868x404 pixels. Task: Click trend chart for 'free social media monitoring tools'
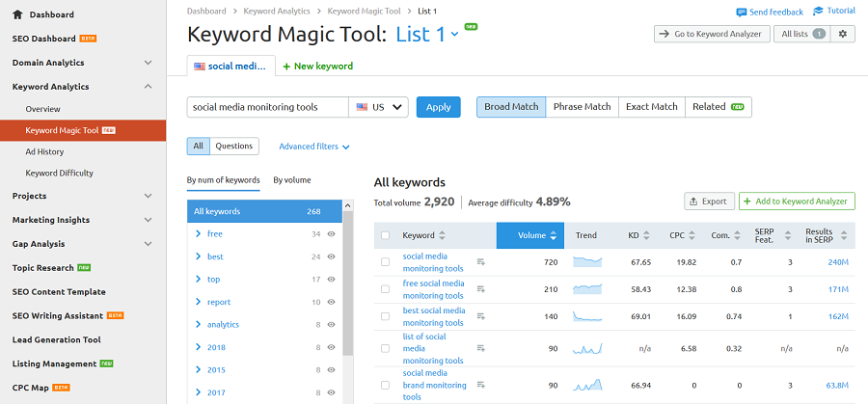tap(586, 289)
